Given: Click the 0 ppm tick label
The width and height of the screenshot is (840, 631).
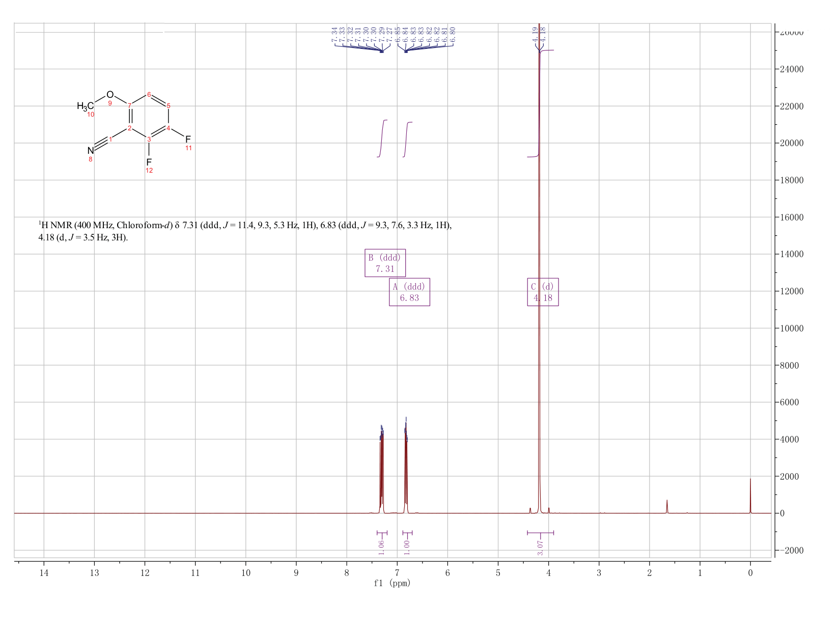Looking at the screenshot, I should pyautogui.click(x=750, y=573).
